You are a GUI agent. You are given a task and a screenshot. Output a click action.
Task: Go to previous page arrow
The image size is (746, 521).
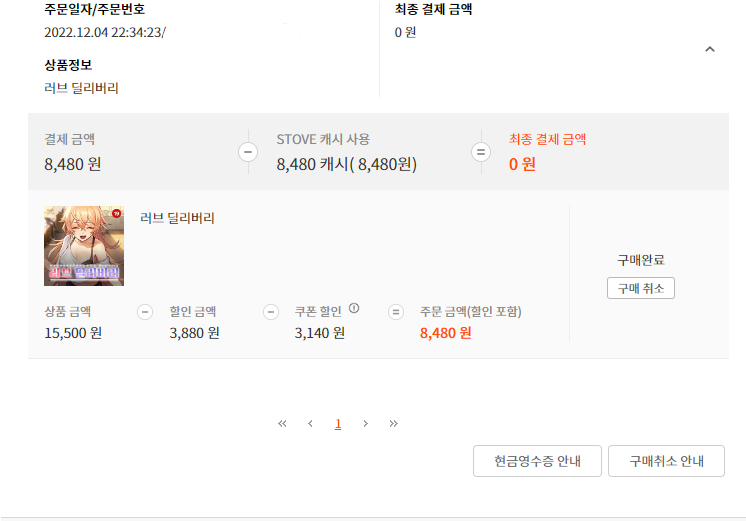[310, 423]
